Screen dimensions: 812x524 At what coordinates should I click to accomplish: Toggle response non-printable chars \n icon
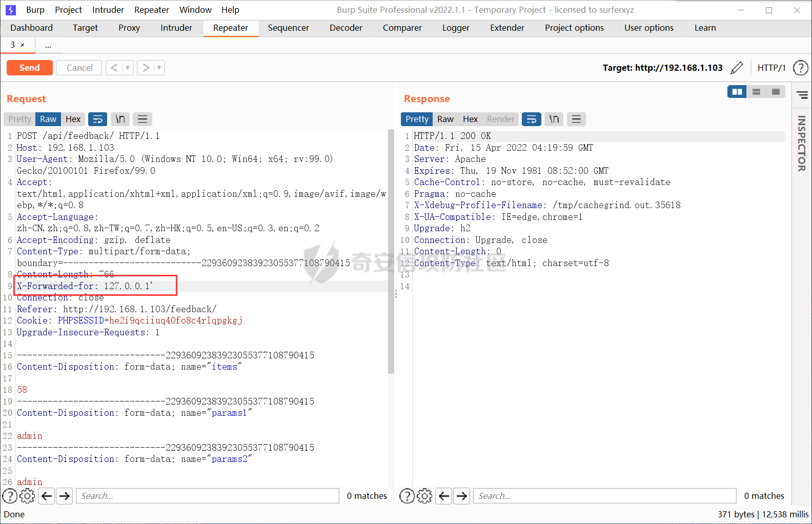(554, 119)
